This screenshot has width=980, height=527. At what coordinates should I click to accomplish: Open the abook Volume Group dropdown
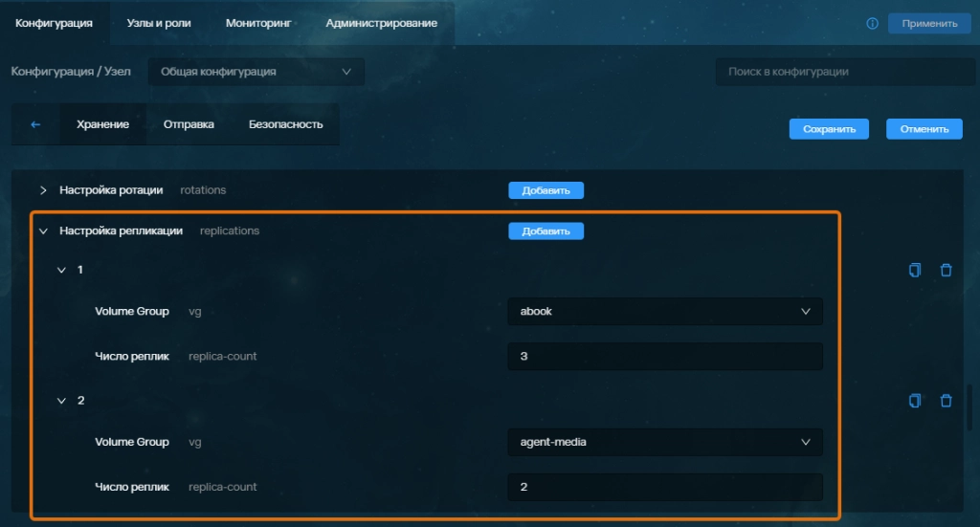pyautogui.click(x=664, y=311)
